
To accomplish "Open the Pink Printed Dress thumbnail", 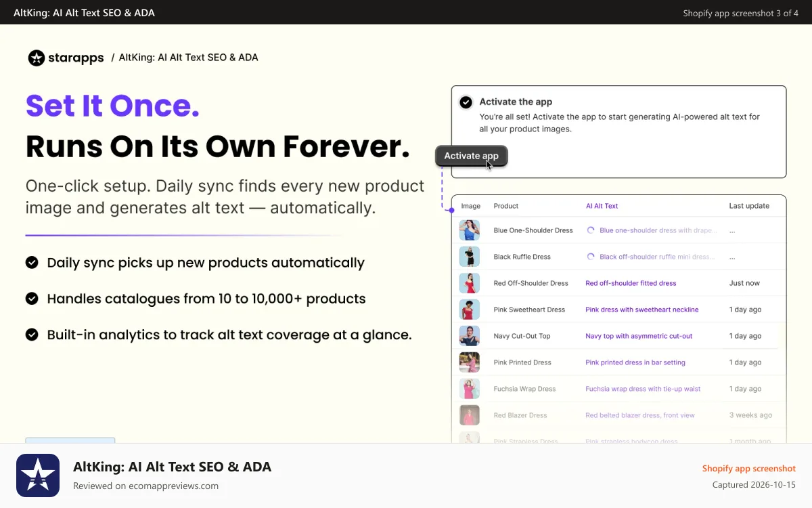I will coord(470,362).
